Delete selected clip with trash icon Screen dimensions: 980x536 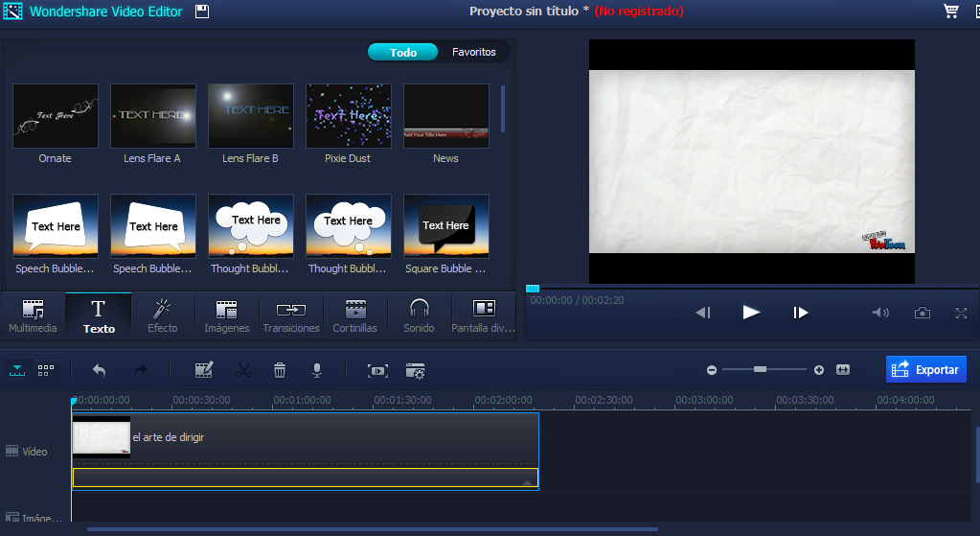point(280,370)
